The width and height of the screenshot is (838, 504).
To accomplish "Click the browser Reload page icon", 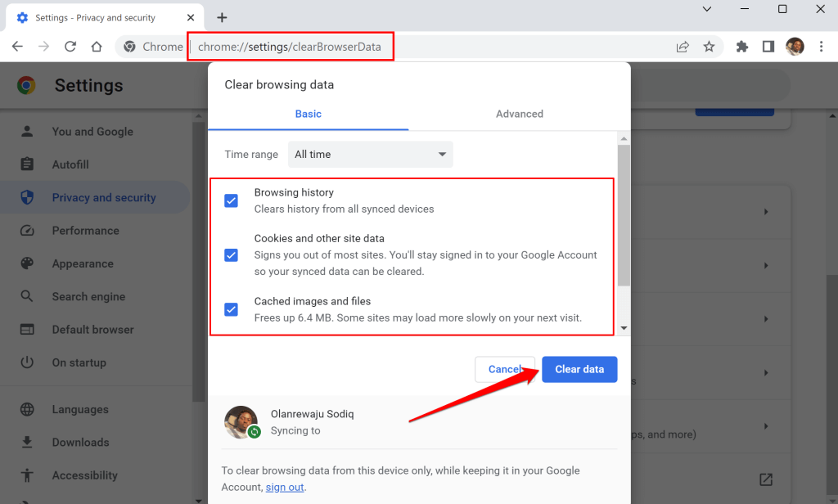I will [x=70, y=47].
